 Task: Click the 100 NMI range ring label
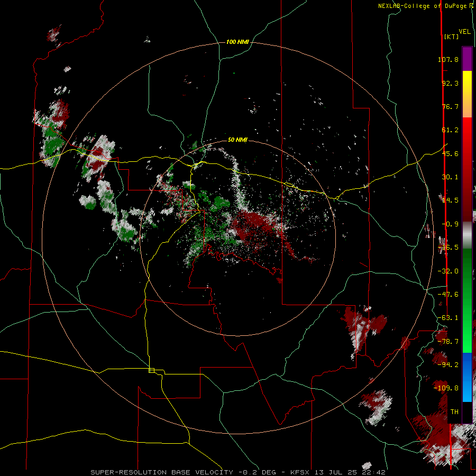coord(237,42)
